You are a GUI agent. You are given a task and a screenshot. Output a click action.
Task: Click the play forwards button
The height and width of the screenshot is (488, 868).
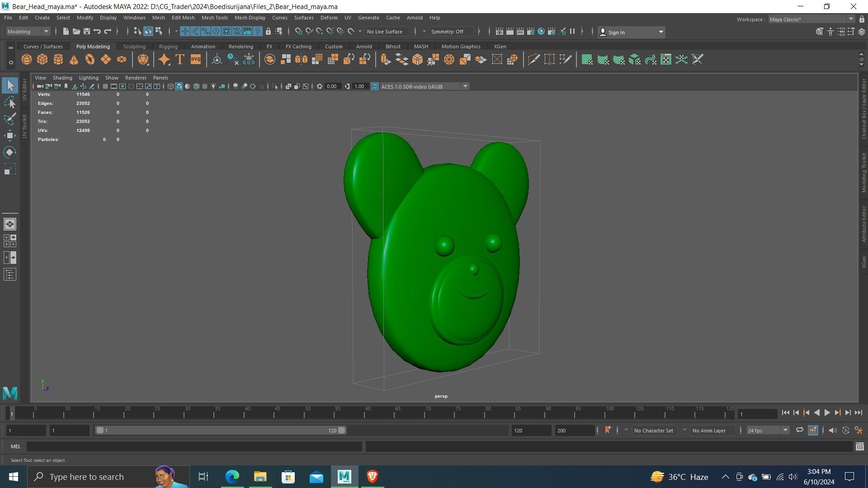coord(827,413)
